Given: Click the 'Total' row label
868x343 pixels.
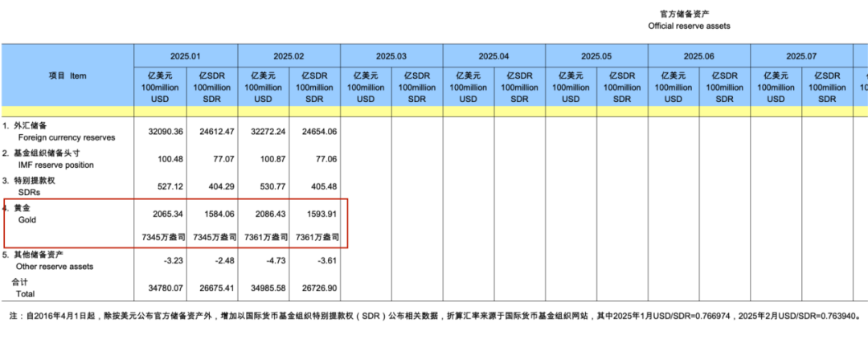Looking at the screenshot, I should pyautogui.click(x=26, y=294).
